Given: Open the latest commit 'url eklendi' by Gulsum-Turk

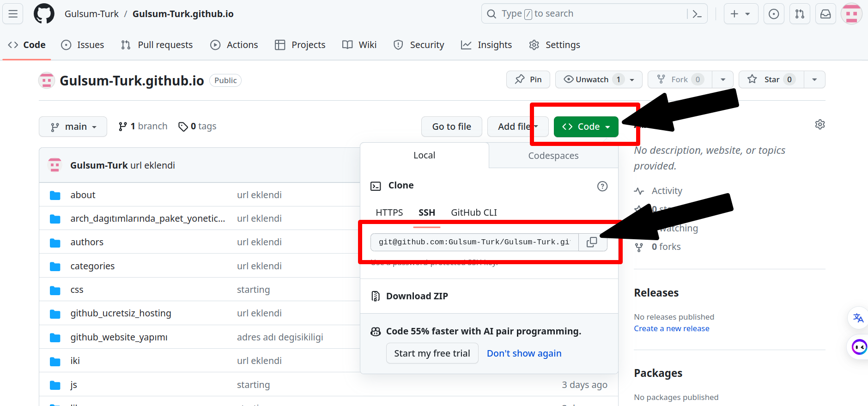Looking at the screenshot, I should pos(152,165).
